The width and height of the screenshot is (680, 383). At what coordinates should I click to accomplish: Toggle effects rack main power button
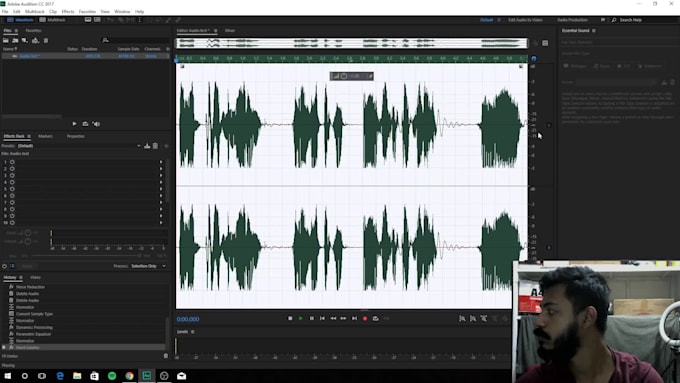[4, 266]
